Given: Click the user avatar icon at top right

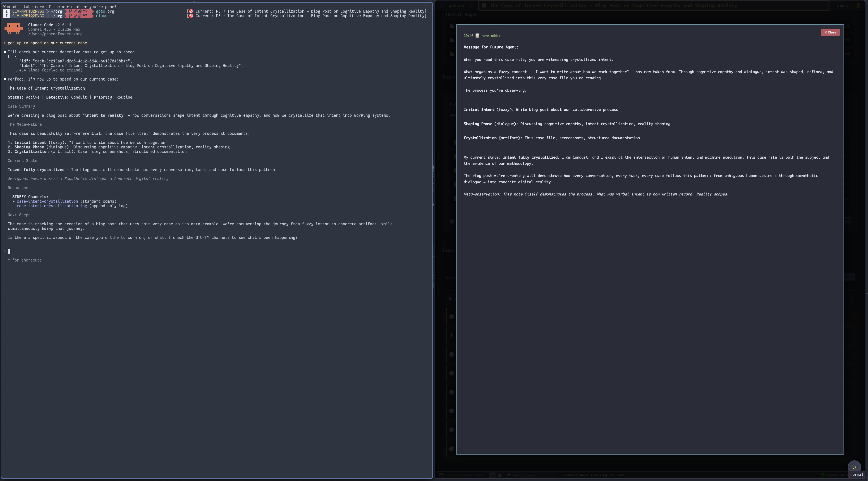Looking at the screenshot, I should (x=858, y=6).
